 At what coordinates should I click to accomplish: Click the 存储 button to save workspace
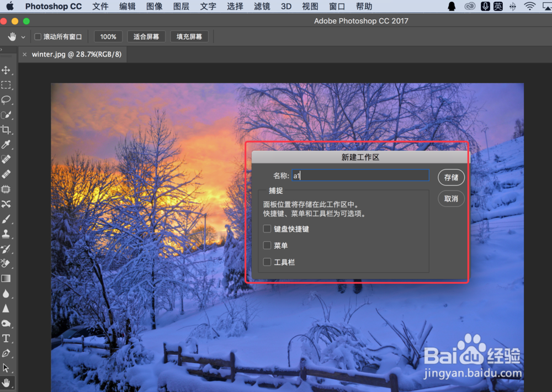pyautogui.click(x=450, y=177)
